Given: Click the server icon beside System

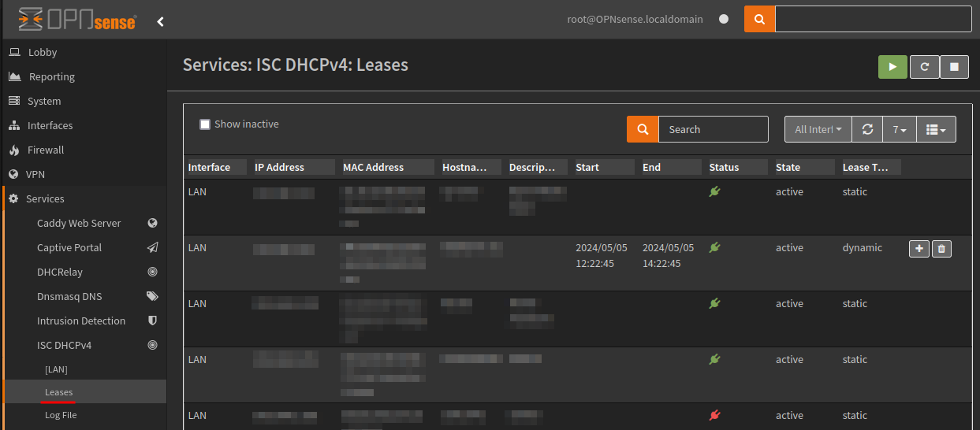Looking at the screenshot, I should pos(13,101).
